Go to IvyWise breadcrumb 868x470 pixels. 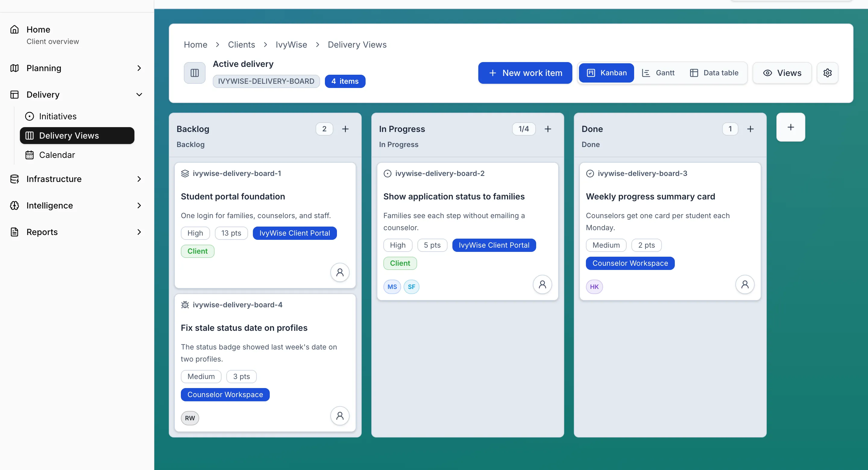click(x=291, y=45)
